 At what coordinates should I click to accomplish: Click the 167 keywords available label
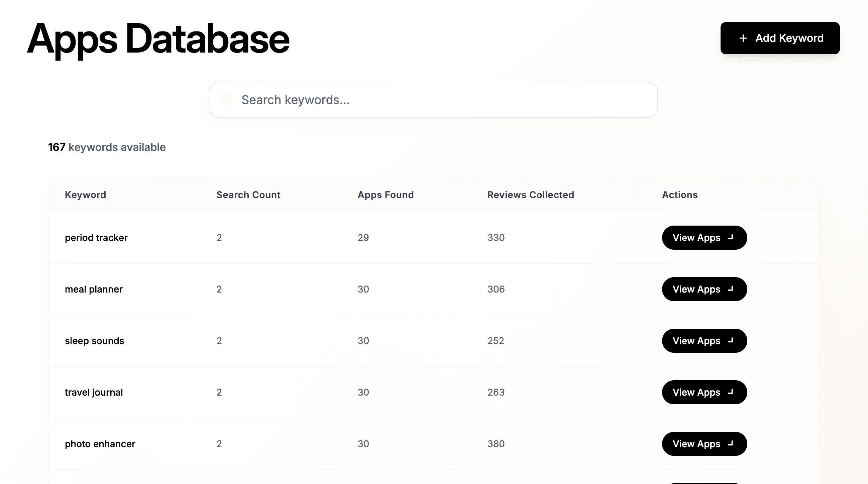(x=106, y=147)
